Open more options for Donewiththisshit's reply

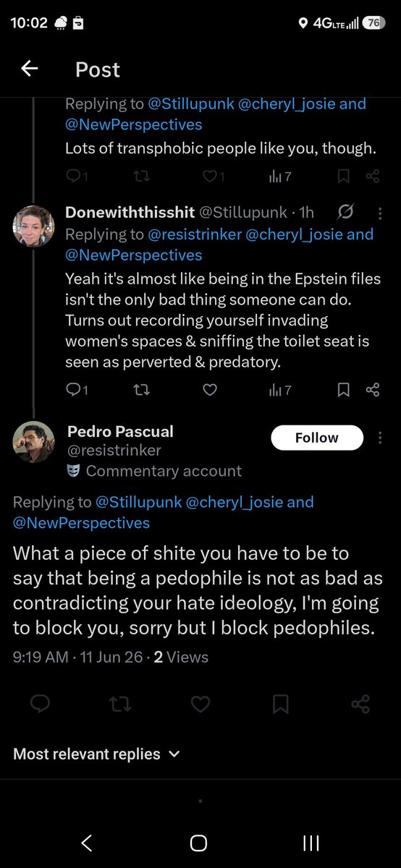click(381, 213)
